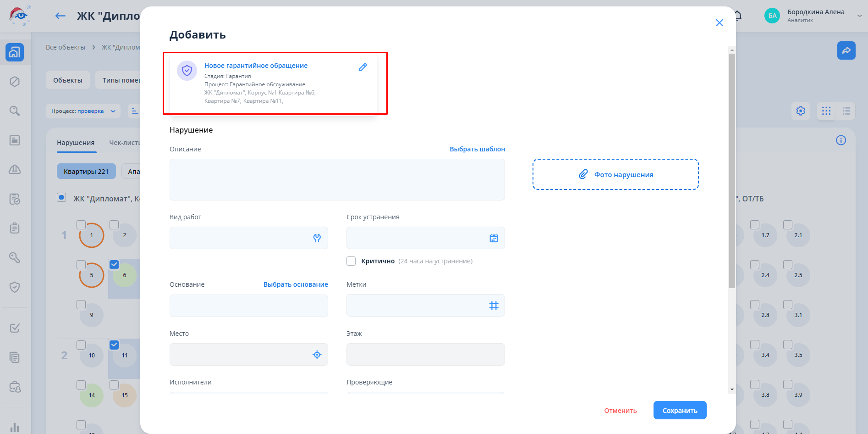Expand the user profile menu chevron
This screenshot has height=434, width=868.
pyautogui.click(x=859, y=16)
